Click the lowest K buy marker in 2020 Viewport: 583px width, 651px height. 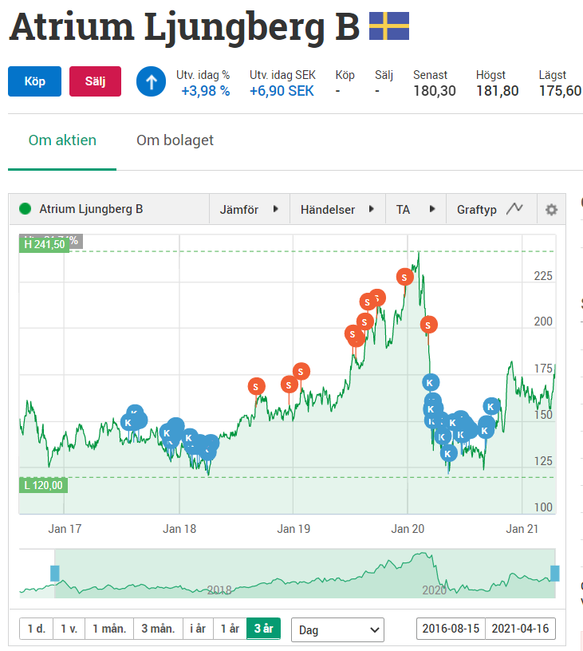(448, 453)
